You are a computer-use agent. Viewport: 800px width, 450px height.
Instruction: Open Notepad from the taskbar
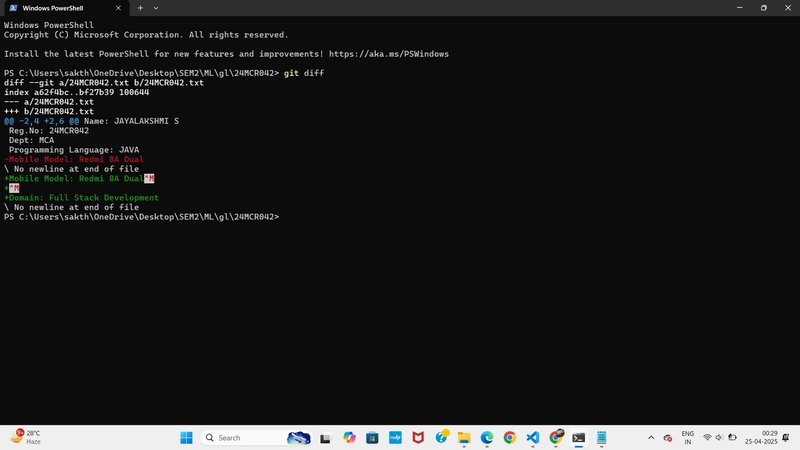[x=602, y=438]
